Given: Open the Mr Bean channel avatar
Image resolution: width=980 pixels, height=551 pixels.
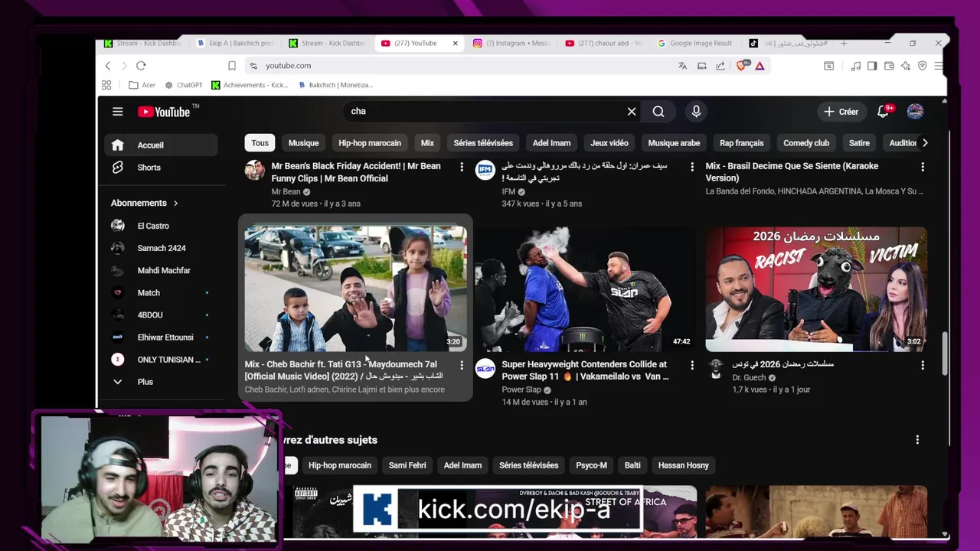Looking at the screenshot, I should pos(255,170).
